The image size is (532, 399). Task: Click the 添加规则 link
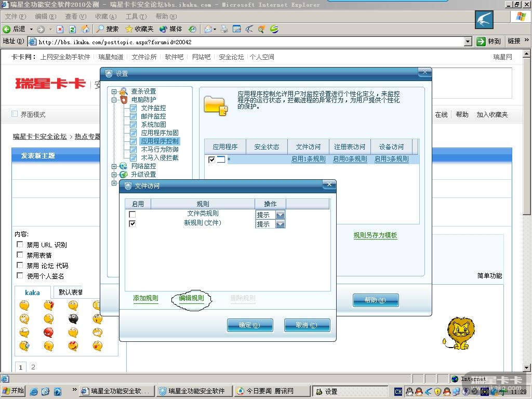[145, 298]
